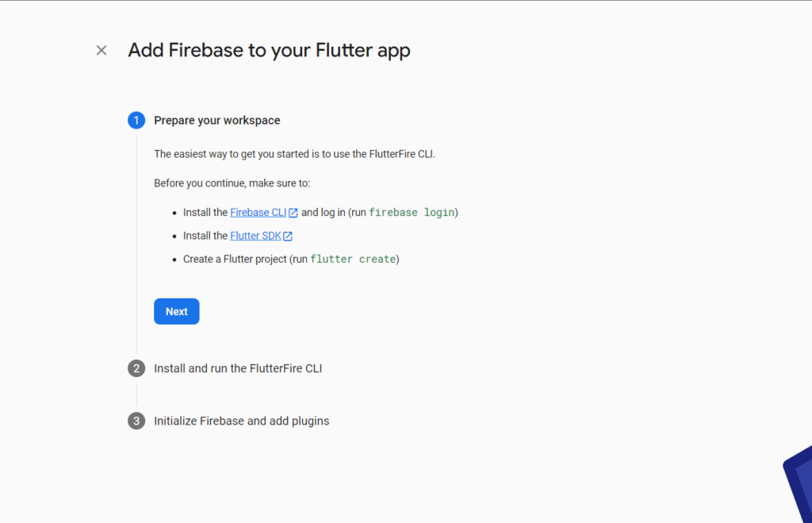Screen dimensions: 812x523
Task: Click the firebase login code snippet
Action: (x=412, y=213)
